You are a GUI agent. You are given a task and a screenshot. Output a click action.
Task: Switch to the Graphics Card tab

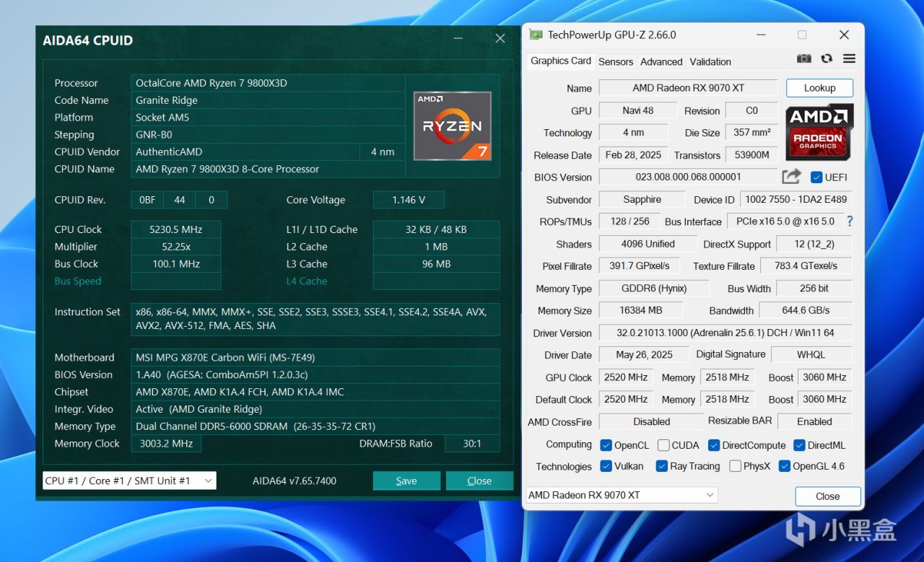pyautogui.click(x=561, y=61)
